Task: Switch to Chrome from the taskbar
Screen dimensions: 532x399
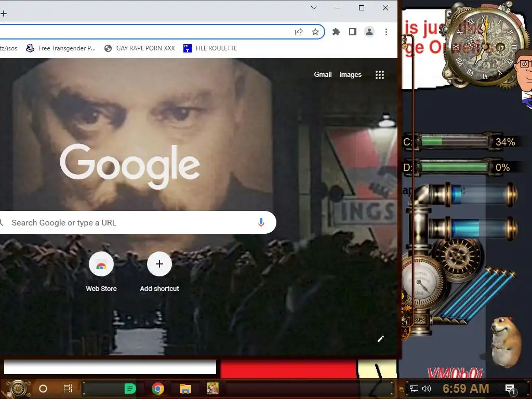Action: 158,389
